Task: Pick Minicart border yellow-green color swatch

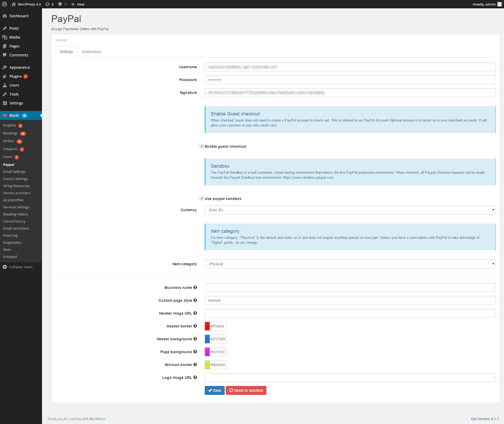Action: point(207,365)
